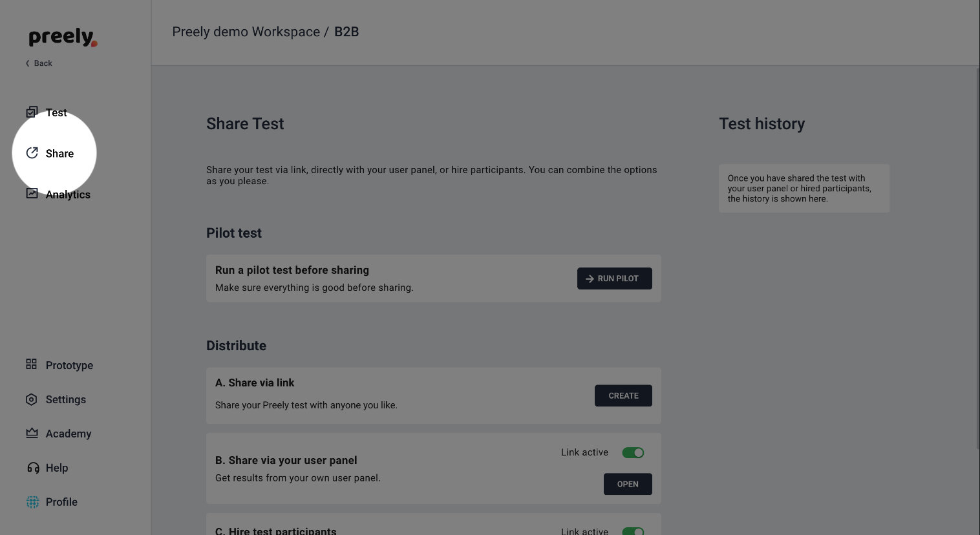Create a share link with CREATE
This screenshot has width=980, height=535.
pos(623,395)
